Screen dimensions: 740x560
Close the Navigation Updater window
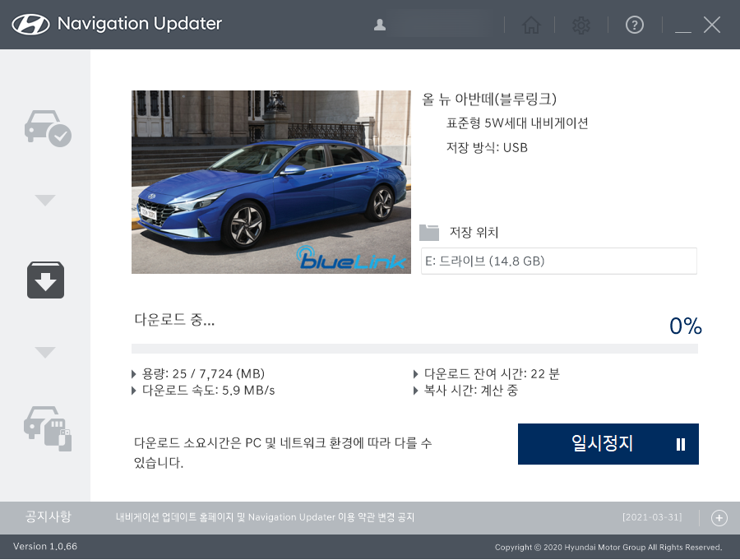point(712,25)
